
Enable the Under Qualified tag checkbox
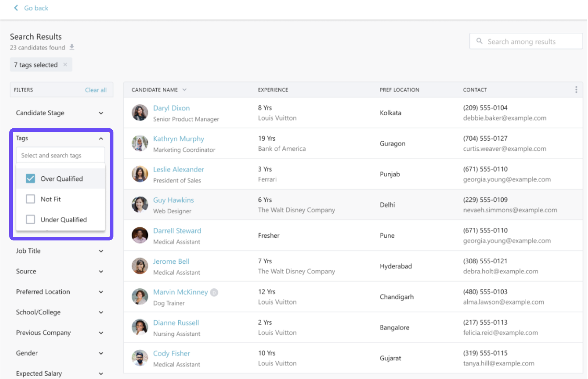[31, 220]
